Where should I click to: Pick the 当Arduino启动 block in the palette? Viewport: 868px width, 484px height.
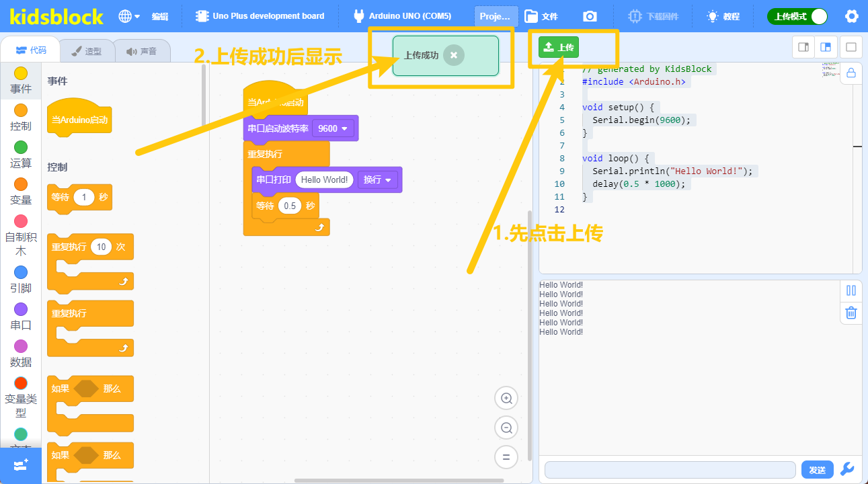point(79,120)
